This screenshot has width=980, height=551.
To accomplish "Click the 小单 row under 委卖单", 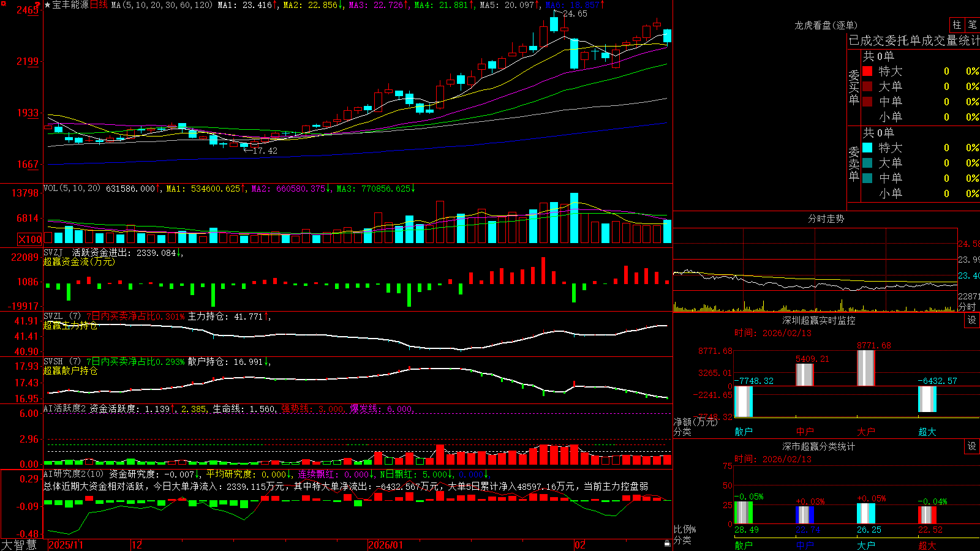I will [x=921, y=193].
